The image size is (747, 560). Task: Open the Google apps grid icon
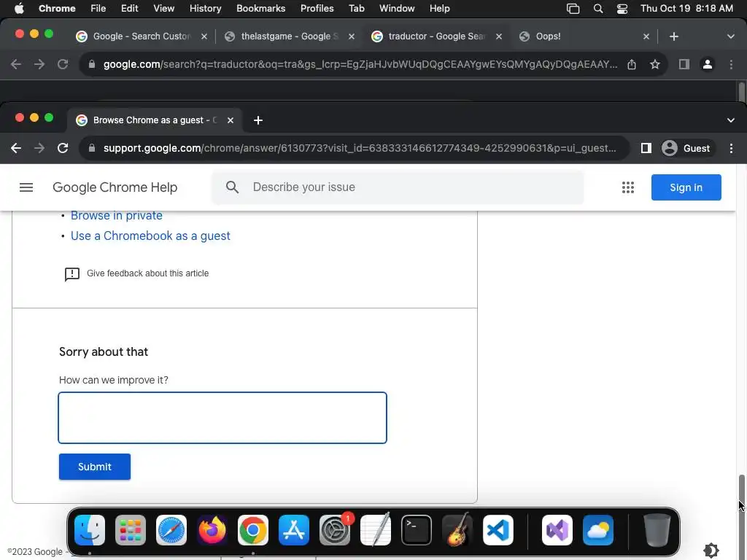628,187
